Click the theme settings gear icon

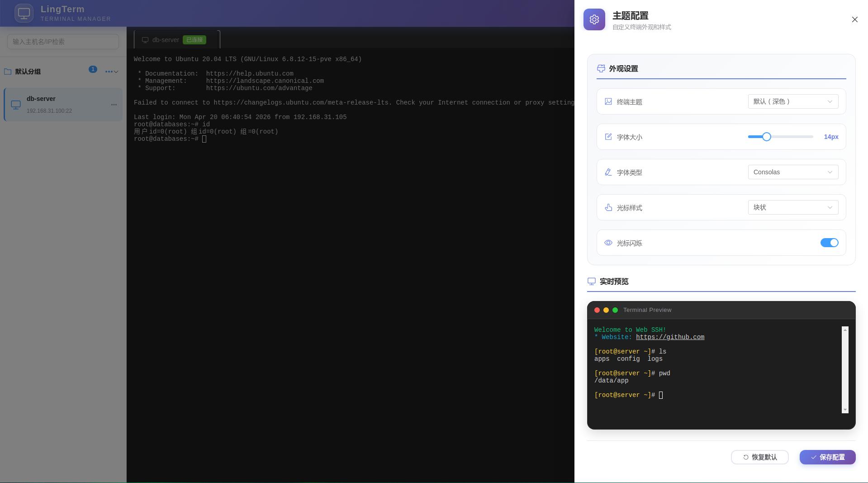(x=594, y=19)
